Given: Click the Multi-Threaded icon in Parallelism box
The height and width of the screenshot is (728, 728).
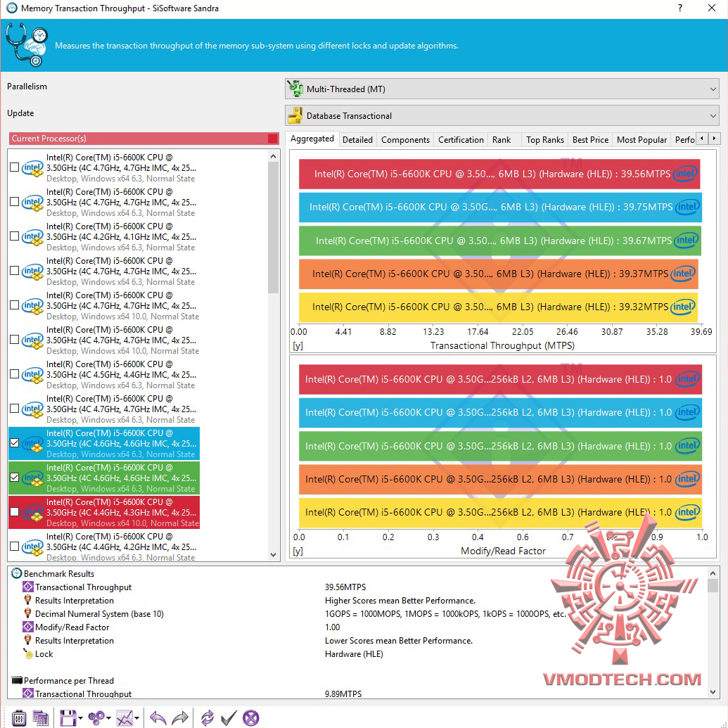Looking at the screenshot, I should (x=295, y=88).
